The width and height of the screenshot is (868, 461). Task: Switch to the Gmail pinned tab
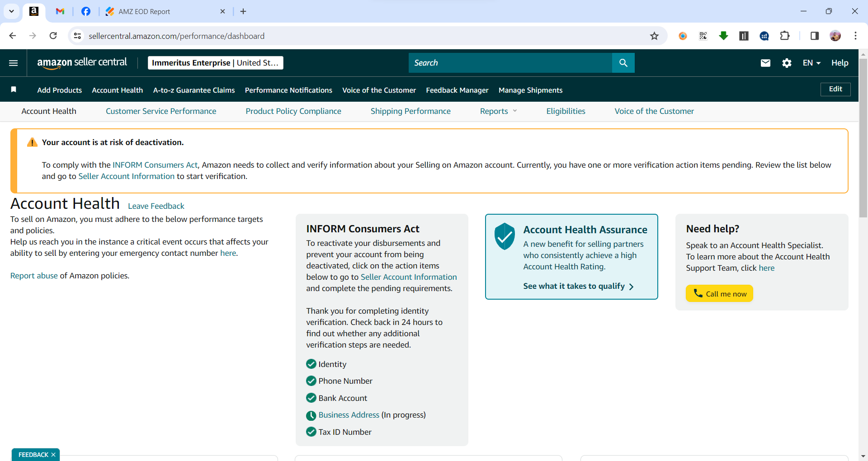click(60, 11)
